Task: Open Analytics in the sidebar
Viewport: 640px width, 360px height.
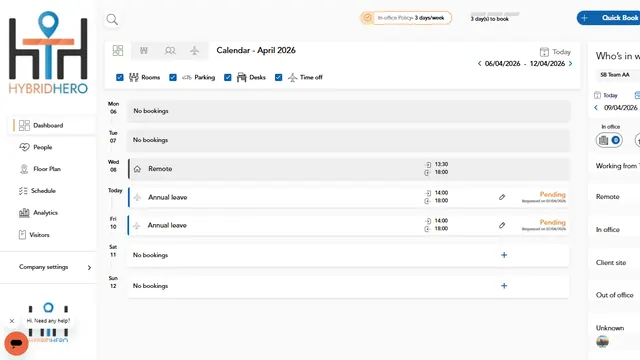Action: click(x=38, y=213)
